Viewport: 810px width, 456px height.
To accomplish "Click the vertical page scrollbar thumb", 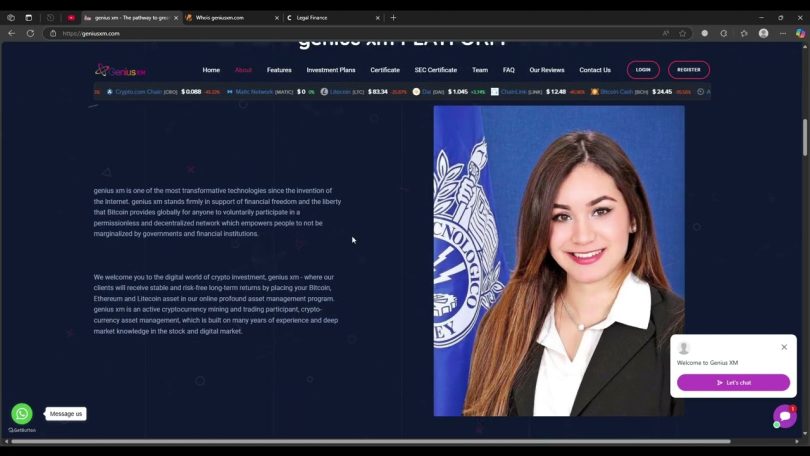I will click(805, 137).
